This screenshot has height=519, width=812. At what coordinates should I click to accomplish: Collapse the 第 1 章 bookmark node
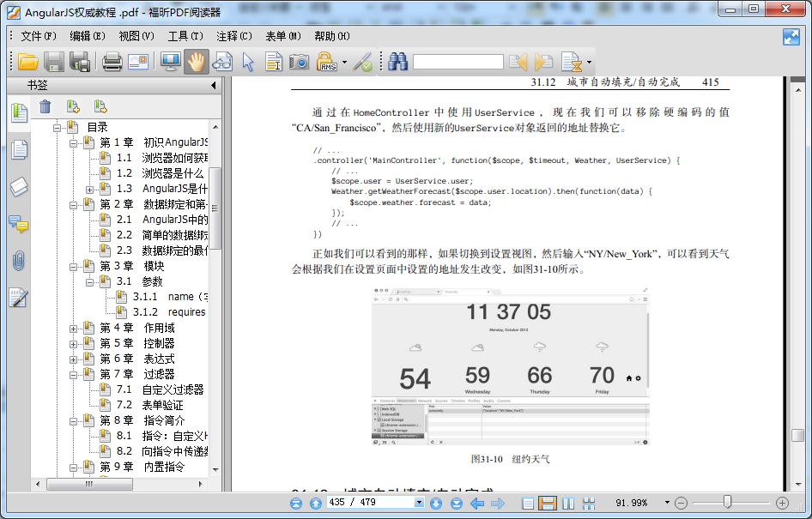tap(74, 142)
